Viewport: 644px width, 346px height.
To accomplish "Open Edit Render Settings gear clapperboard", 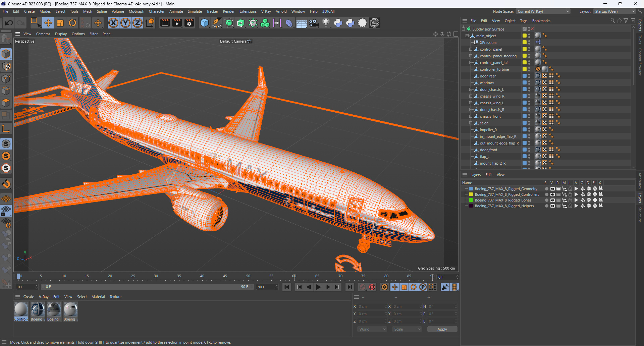I will [189, 23].
